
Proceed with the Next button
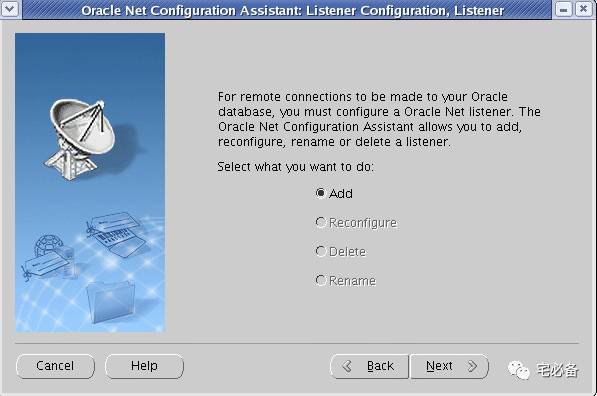tap(449, 366)
